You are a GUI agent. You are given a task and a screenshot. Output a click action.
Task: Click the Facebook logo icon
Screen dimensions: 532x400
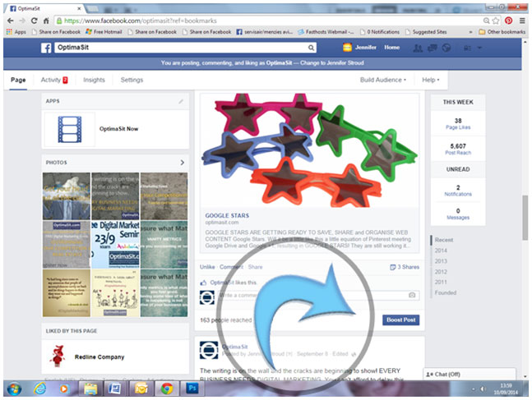click(46, 48)
